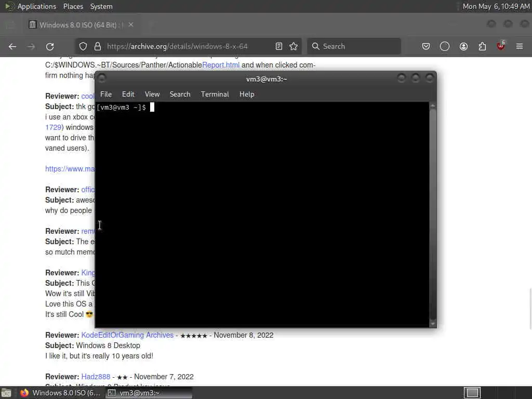Click the clock showing Mon May 6
532x399 pixels.
pos(496,6)
